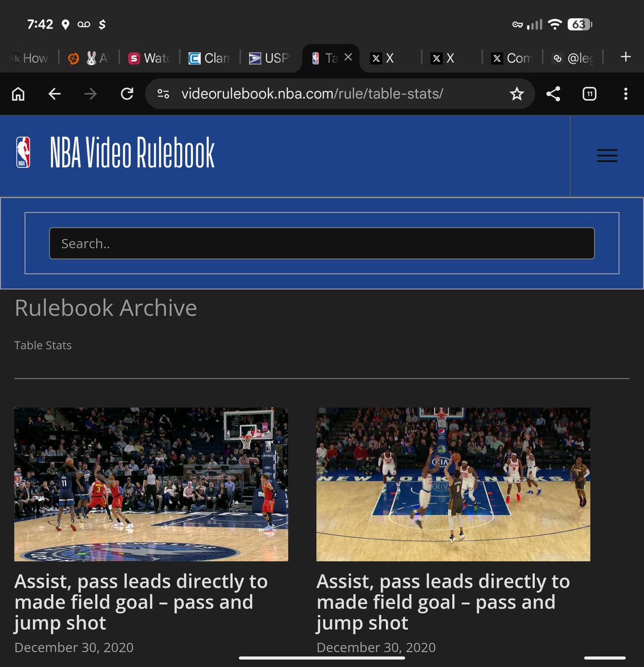
Task: Select the Rulebook Archive heading
Action: 106,308
